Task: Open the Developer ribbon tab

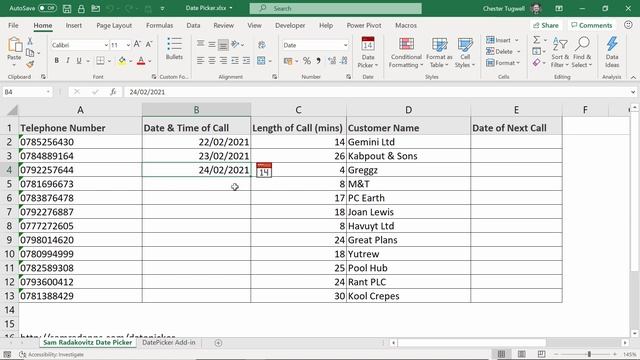Action: tap(290, 25)
